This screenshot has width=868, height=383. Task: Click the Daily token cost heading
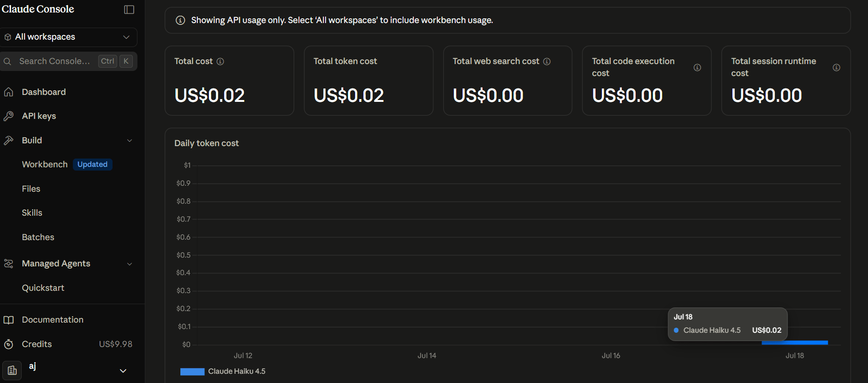point(207,143)
